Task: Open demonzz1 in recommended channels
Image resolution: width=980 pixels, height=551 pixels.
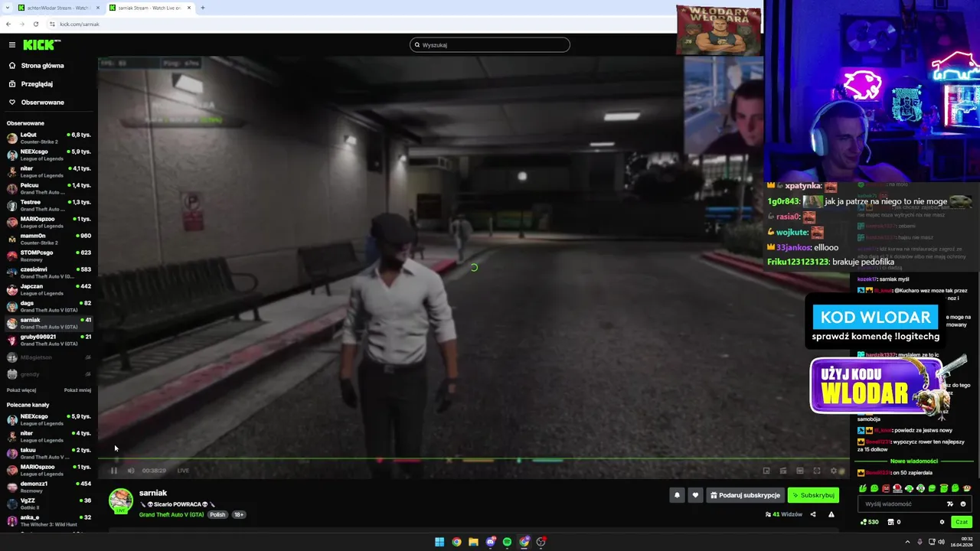Action: [x=49, y=487]
